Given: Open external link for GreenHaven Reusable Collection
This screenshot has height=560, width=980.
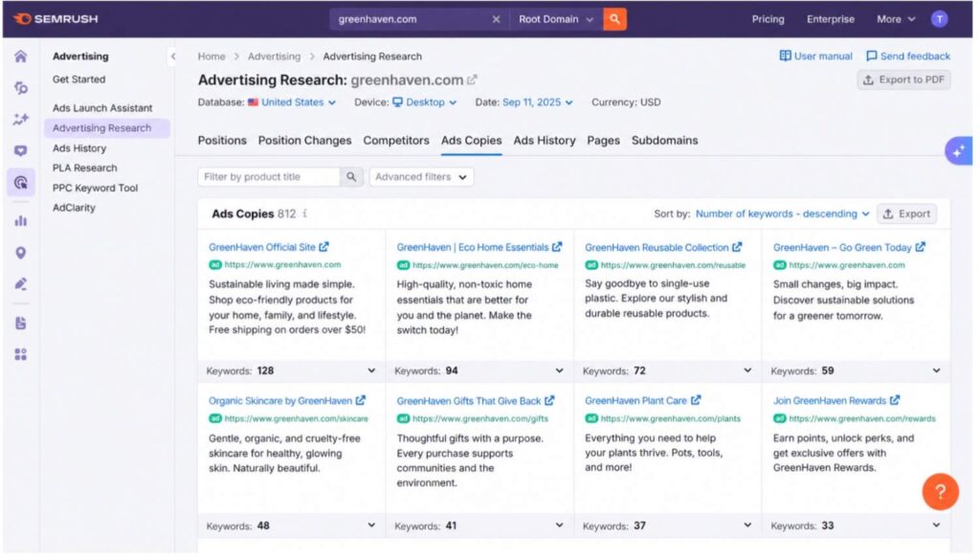Looking at the screenshot, I should pyautogui.click(x=737, y=247).
